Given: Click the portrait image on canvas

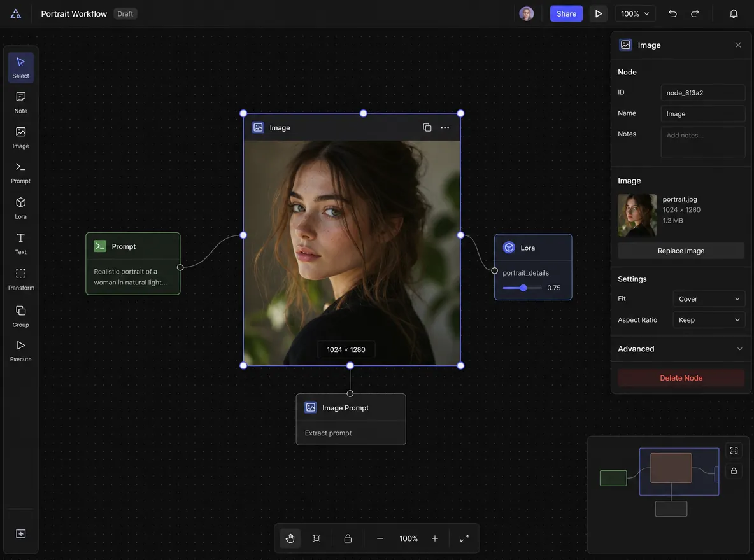Looking at the screenshot, I should (352, 253).
